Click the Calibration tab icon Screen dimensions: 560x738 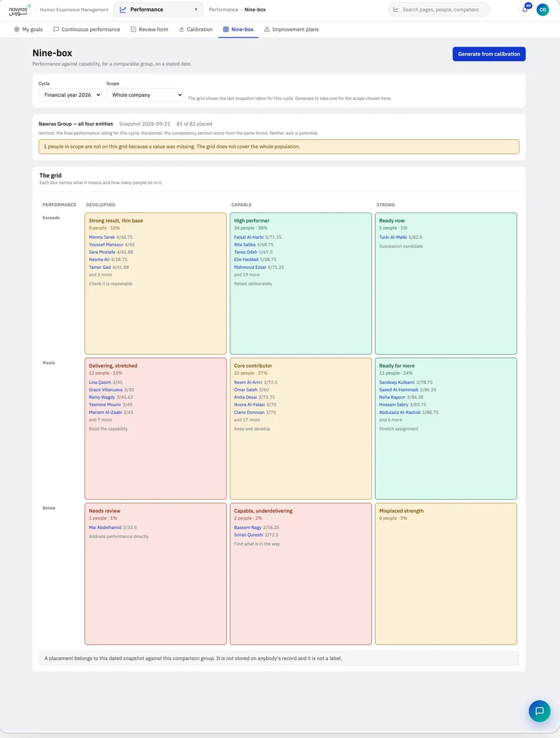coord(181,30)
